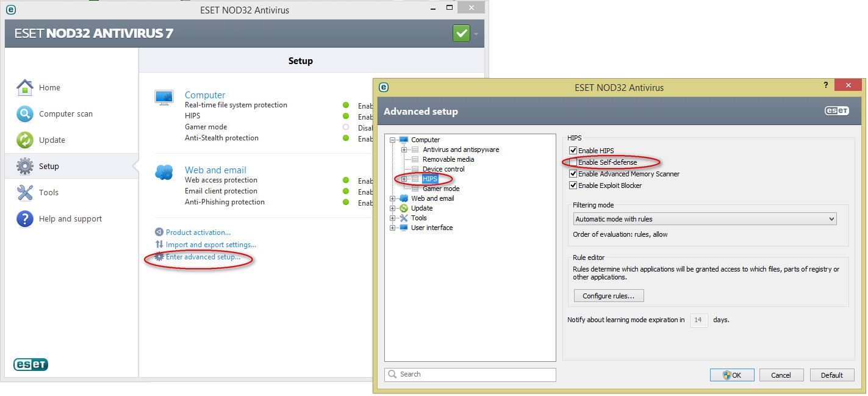Expand the HIPS tree node
Viewport: 868px width, 396px height.
(x=404, y=179)
